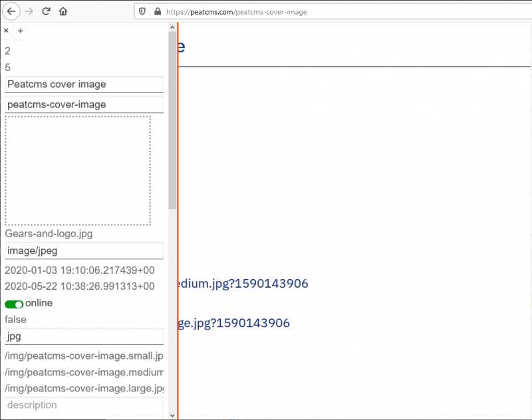Reload the page with the refresh icon
The height and width of the screenshot is (420, 532).
pos(46,11)
